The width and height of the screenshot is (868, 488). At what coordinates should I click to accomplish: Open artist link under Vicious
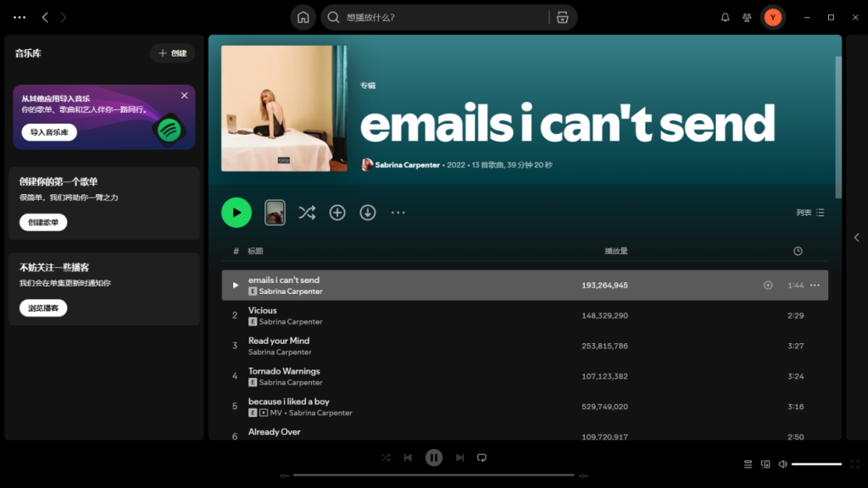(x=291, y=322)
